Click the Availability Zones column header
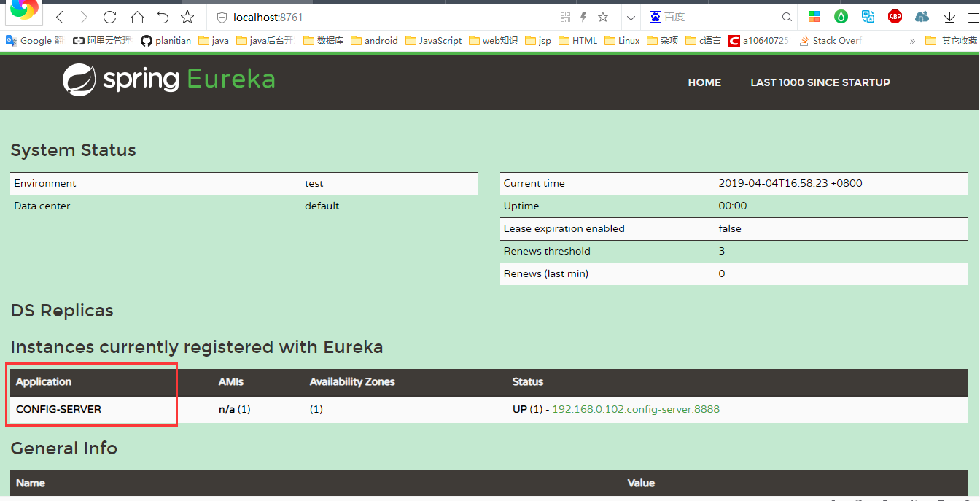The height and width of the screenshot is (501, 980). 352,381
